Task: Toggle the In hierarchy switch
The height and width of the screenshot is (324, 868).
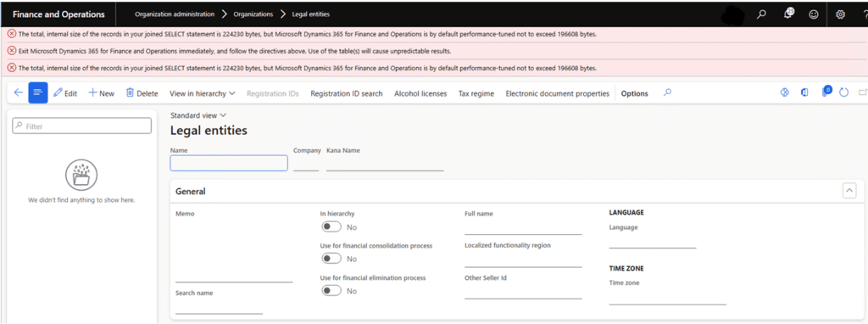Action: [x=331, y=227]
